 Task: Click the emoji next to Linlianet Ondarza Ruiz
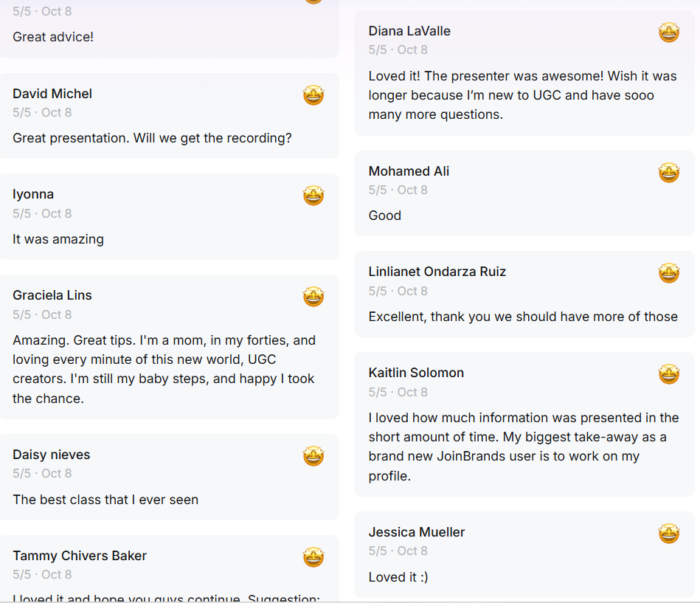(x=669, y=273)
